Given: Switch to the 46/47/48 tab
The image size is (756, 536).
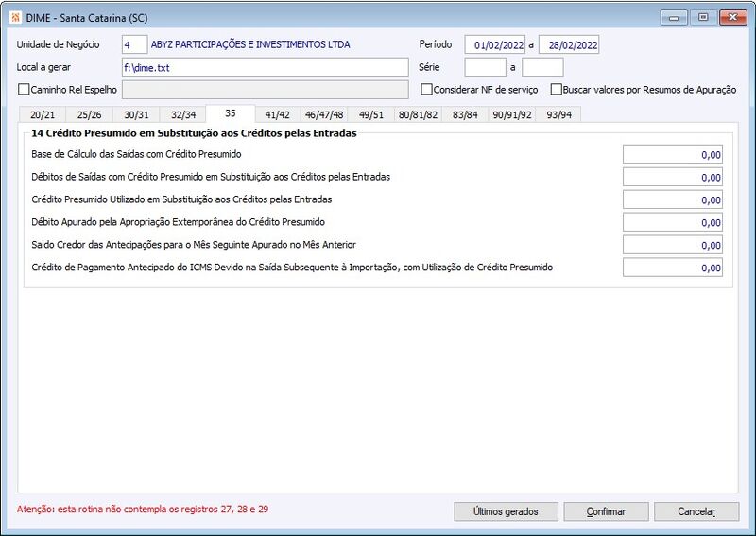Looking at the screenshot, I should [324, 114].
